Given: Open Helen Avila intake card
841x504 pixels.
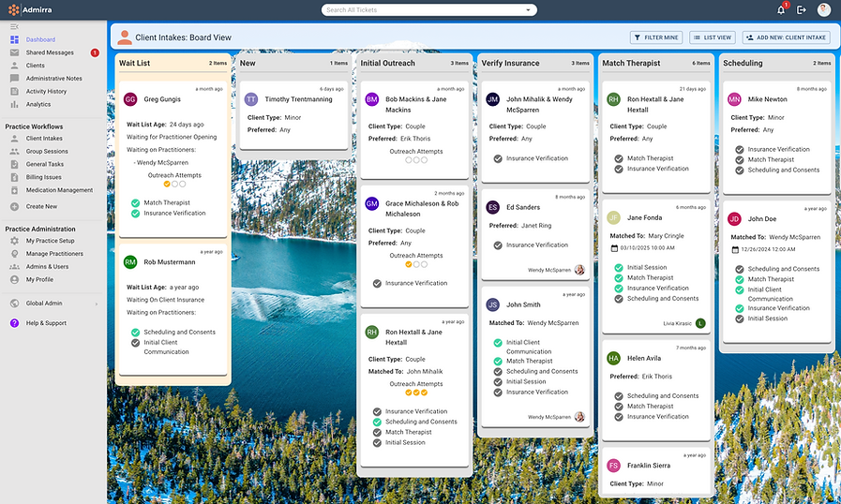Looking at the screenshot, I should point(656,390).
